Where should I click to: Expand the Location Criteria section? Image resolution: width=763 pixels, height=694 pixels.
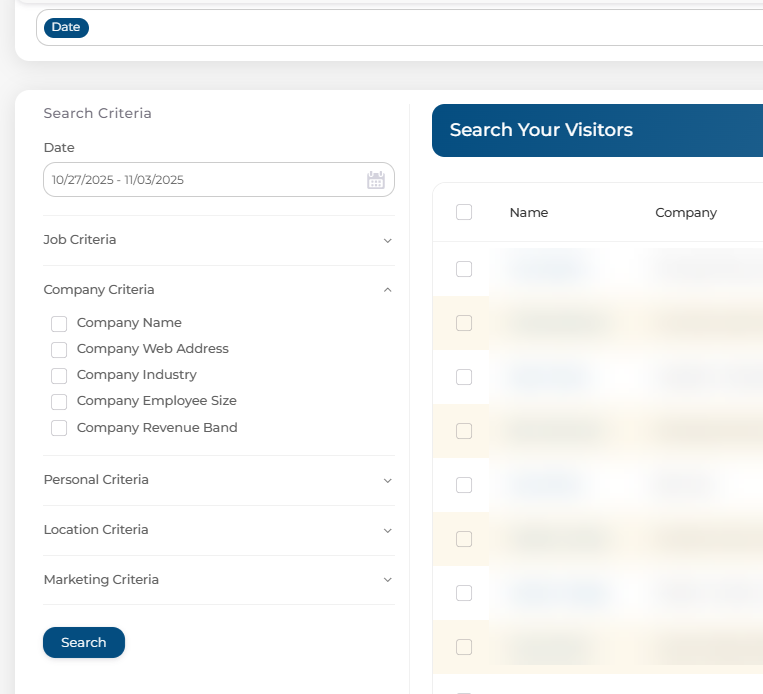click(x=218, y=530)
